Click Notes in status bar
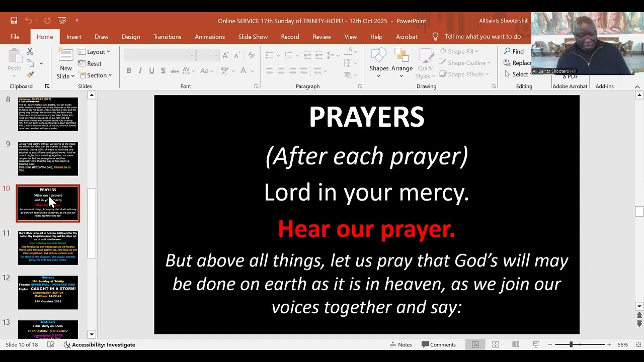Viewport: 644px width, 362px height. point(401,344)
